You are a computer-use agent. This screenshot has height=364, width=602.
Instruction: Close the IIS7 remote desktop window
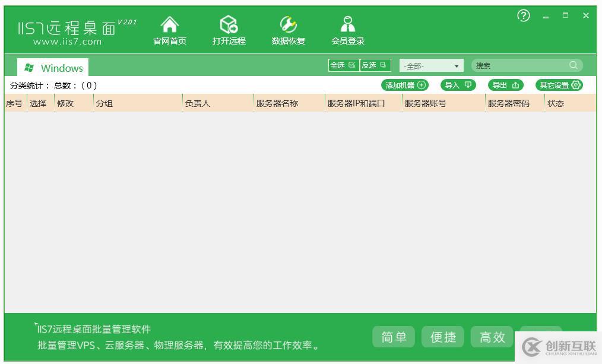coord(586,15)
